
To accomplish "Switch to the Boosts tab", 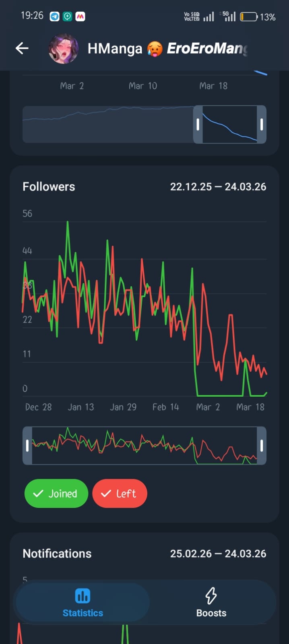I will tap(211, 603).
